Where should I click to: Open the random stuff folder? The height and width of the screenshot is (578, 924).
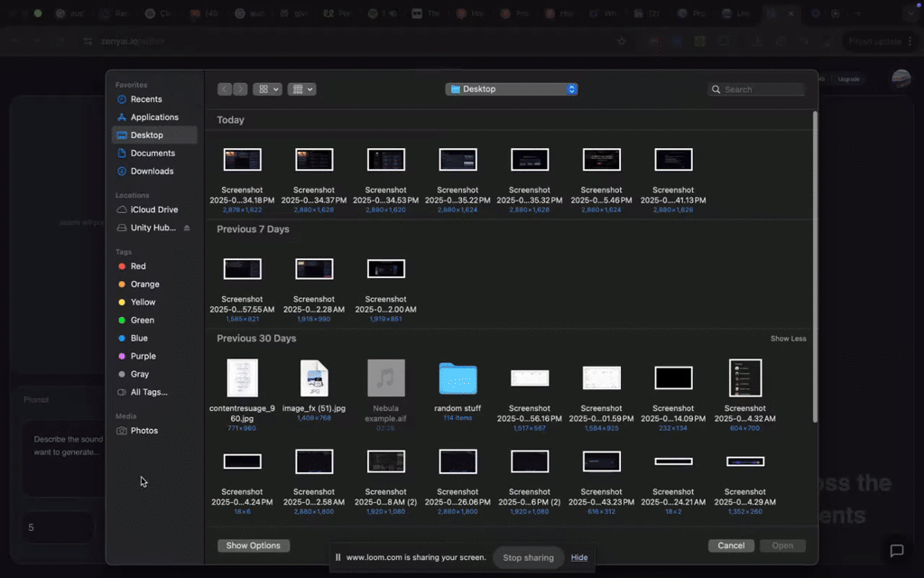pyautogui.click(x=457, y=378)
